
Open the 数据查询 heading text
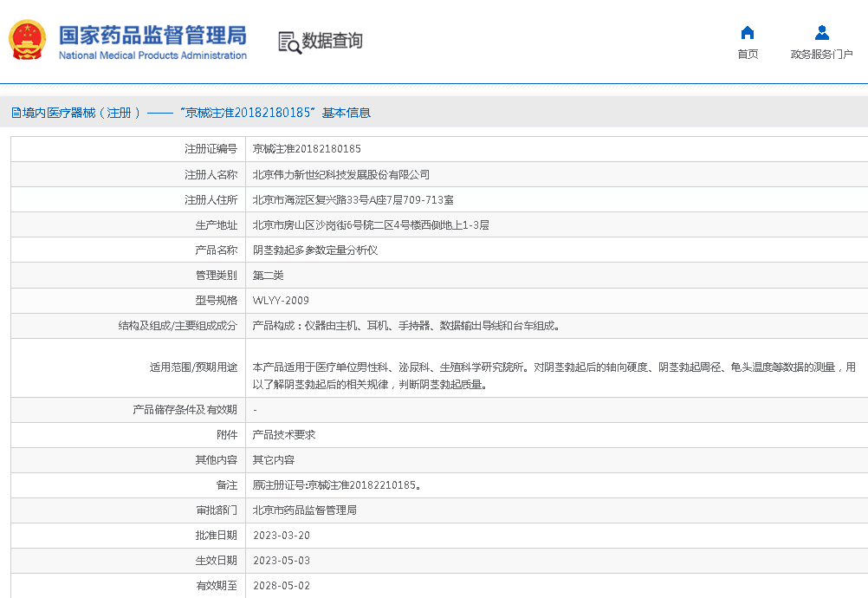(x=332, y=41)
